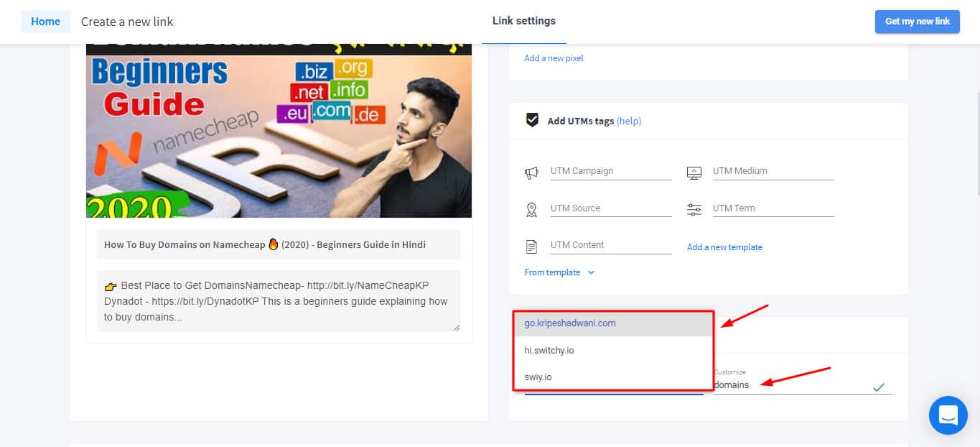Screen dimensions: 980x447
Task: Expand the From template dropdown
Action: 560,272
